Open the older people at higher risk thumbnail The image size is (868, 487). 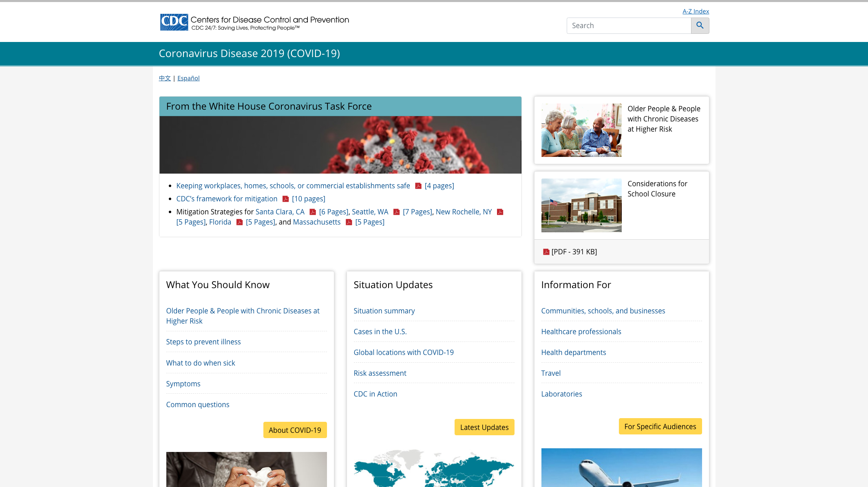pos(581,130)
